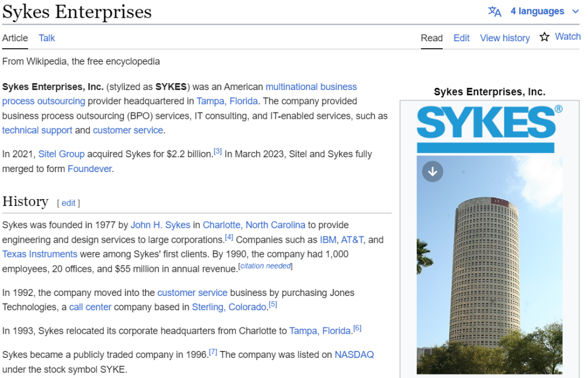Click 'From Wikipedia, the free encyclopedia' text

point(81,61)
